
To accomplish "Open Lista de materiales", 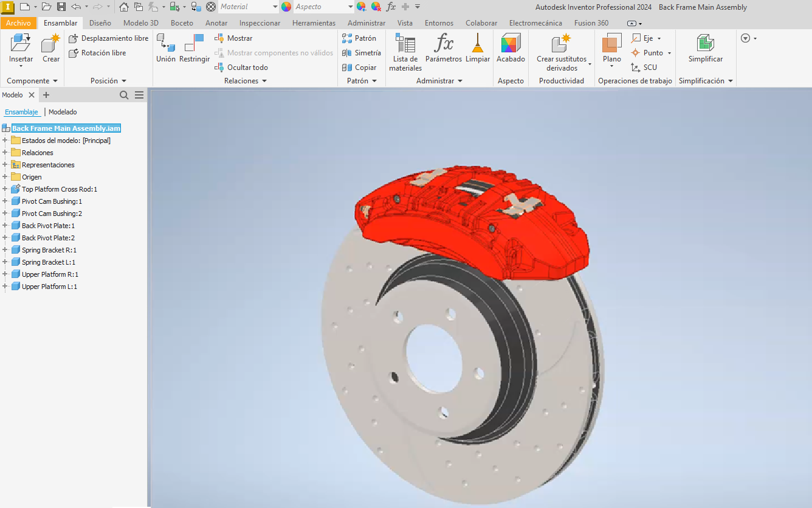I will pos(405,52).
